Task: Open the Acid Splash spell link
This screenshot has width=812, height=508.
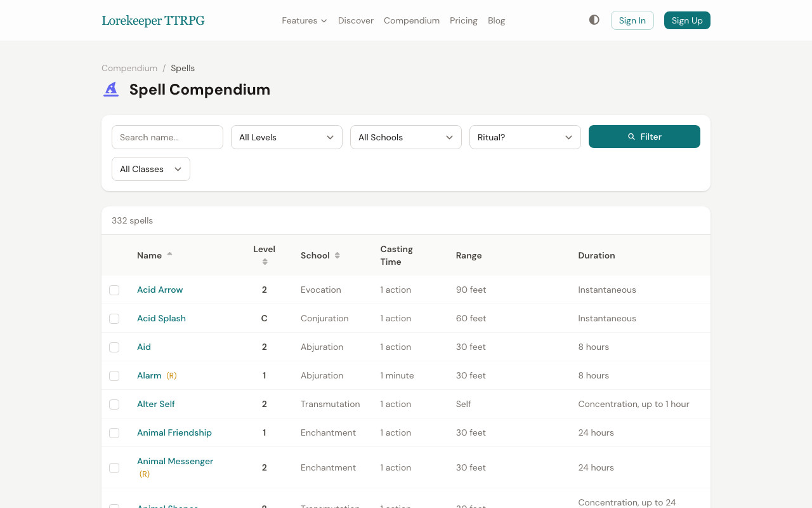Action: pos(161,318)
